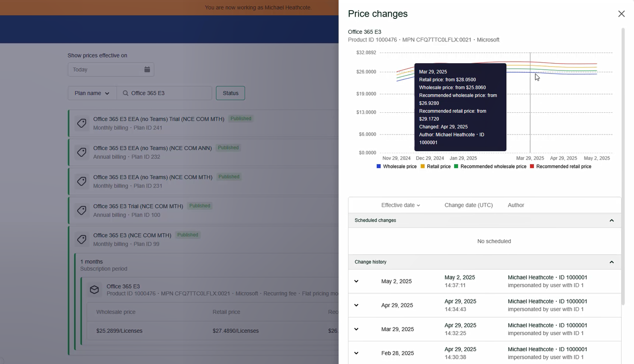Click the 1 months subscription period label

tap(91, 261)
